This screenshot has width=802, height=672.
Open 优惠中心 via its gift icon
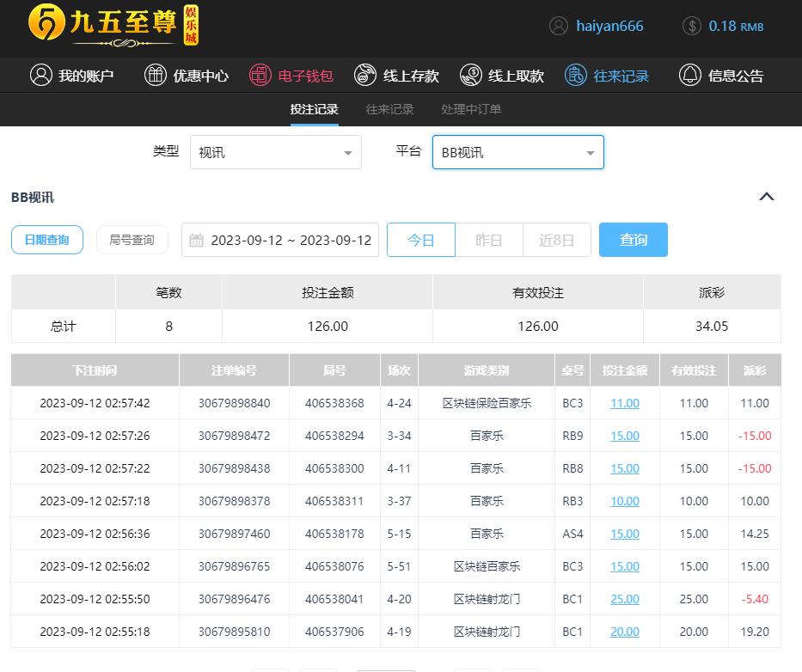point(156,76)
